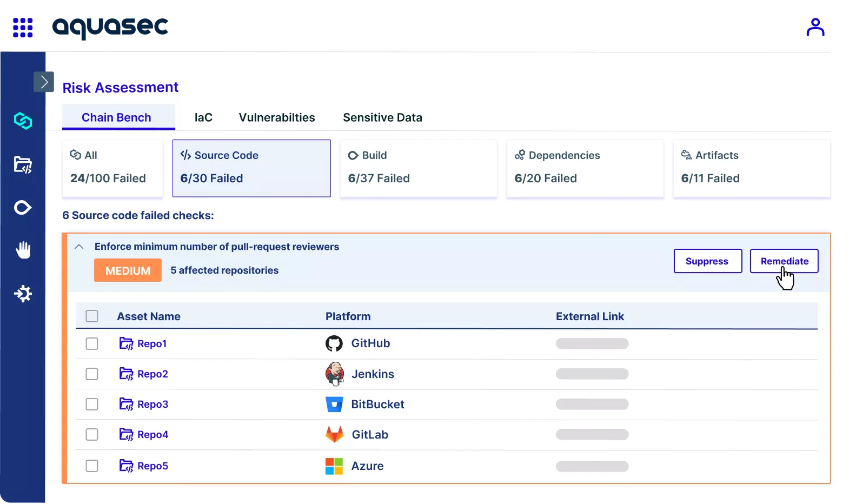Expand the sidebar with the arrow toggle
Screen dimensions: 849x504
pyautogui.click(x=44, y=82)
